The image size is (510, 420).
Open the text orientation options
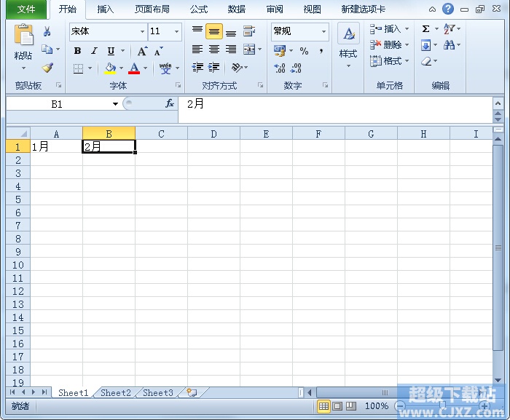(x=240, y=67)
